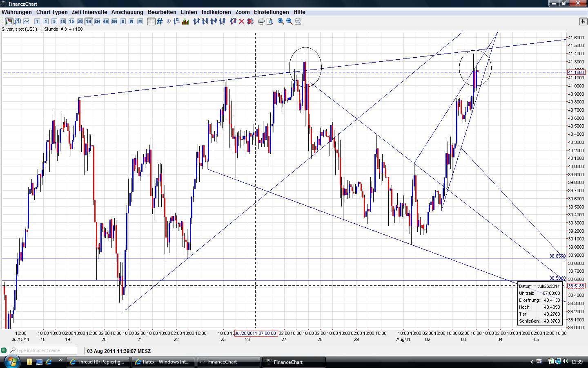This screenshot has height=368, width=588.
Task: Select the 10 minute interval
Action: point(63,21)
